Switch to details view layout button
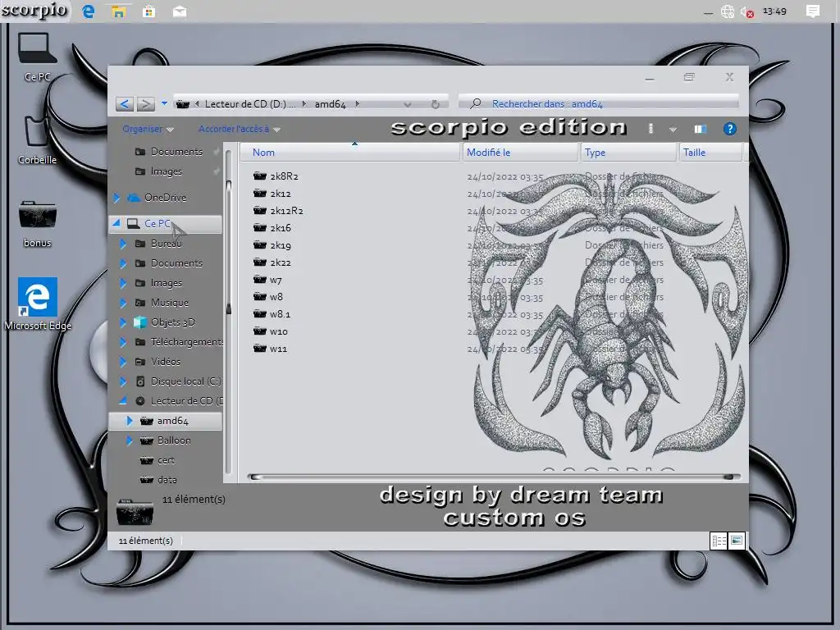Viewport: 840px width, 630px height. [x=719, y=541]
